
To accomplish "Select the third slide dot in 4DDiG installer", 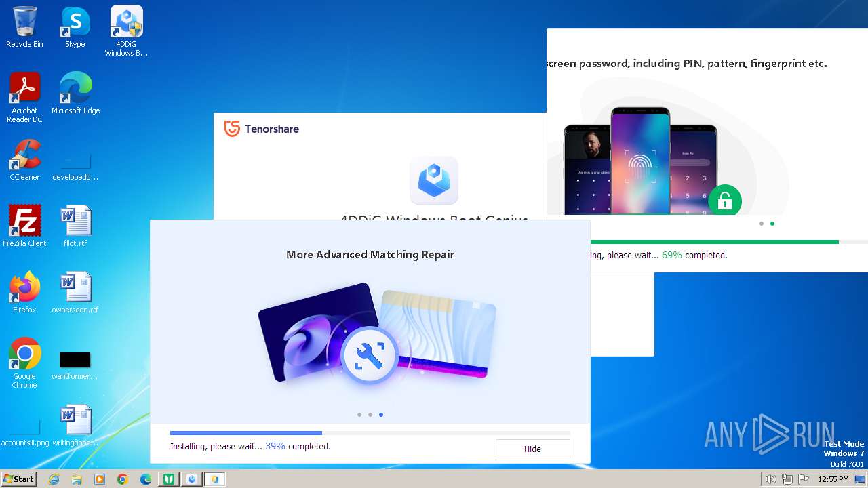I will coord(381,415).
